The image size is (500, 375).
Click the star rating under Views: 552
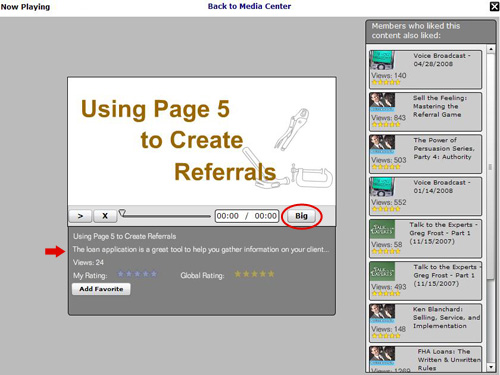click(x=386, y=209)
